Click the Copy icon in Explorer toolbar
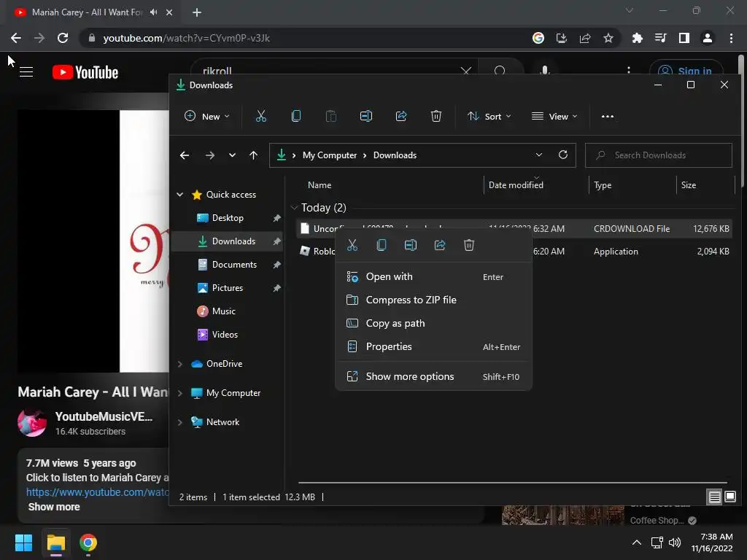The image size is (747, 560). [296, 116]
